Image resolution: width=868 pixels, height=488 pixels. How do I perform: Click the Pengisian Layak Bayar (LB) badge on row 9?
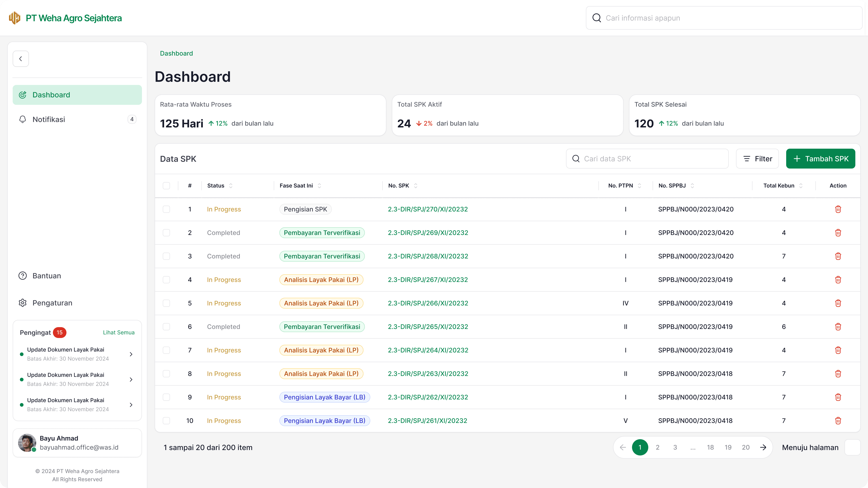point(325,397)
